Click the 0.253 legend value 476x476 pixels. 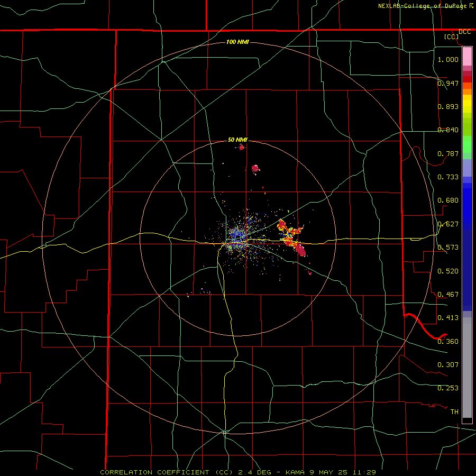pyautogui.click(x=448, y=388)
